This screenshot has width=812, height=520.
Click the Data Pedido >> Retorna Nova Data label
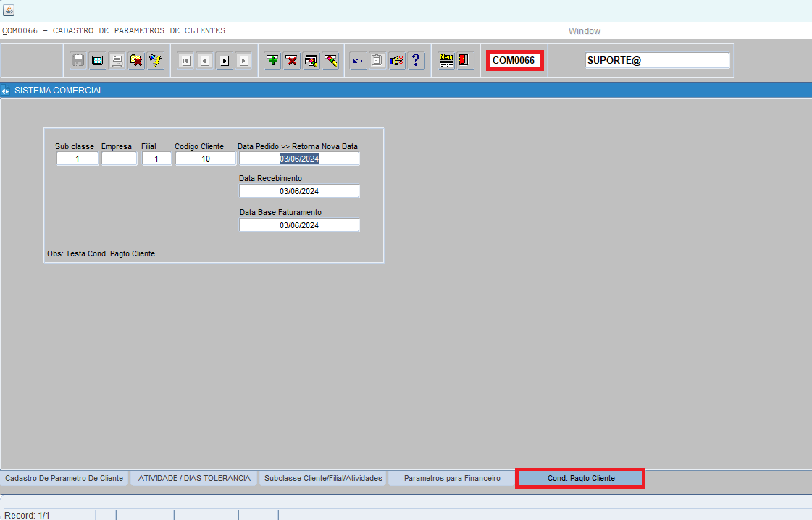(298, 146)
